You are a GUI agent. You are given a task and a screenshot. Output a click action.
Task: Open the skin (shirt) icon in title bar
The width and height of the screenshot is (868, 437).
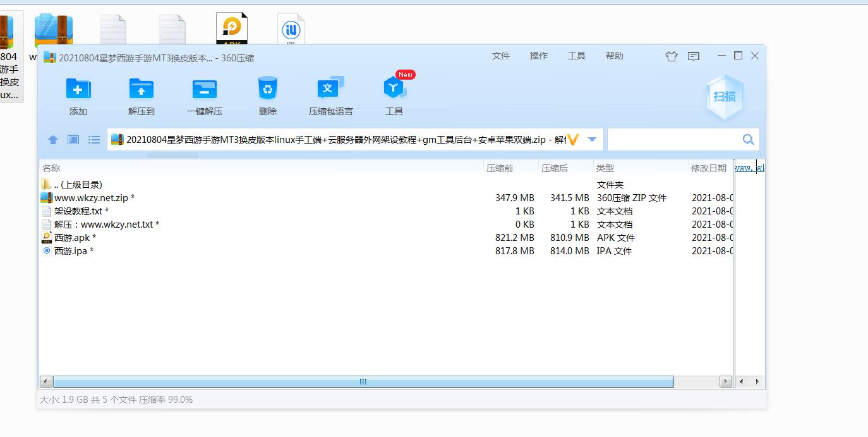coord(671,56)
